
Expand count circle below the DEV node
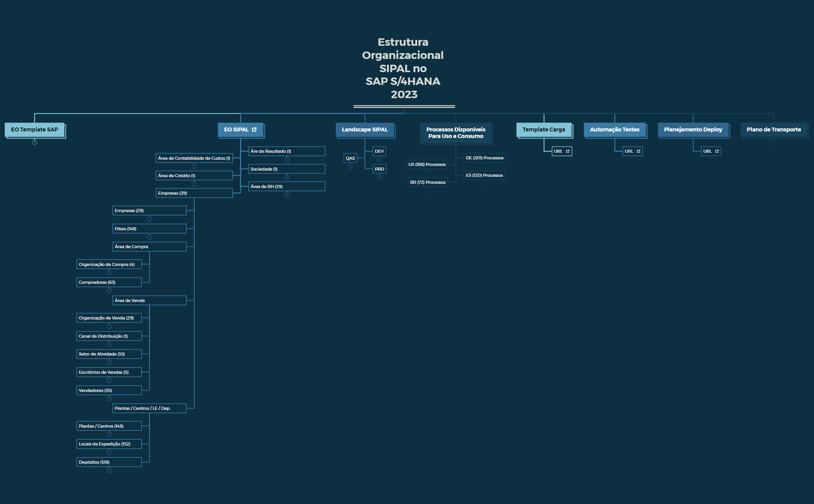[x=379, y=160]
